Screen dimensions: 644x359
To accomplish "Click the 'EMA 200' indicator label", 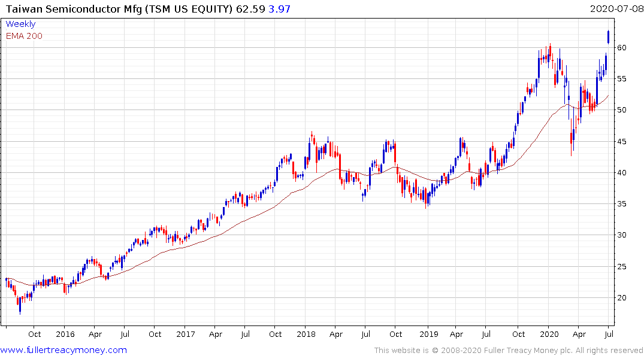I will pyautogui.click(x=24, y=36).
